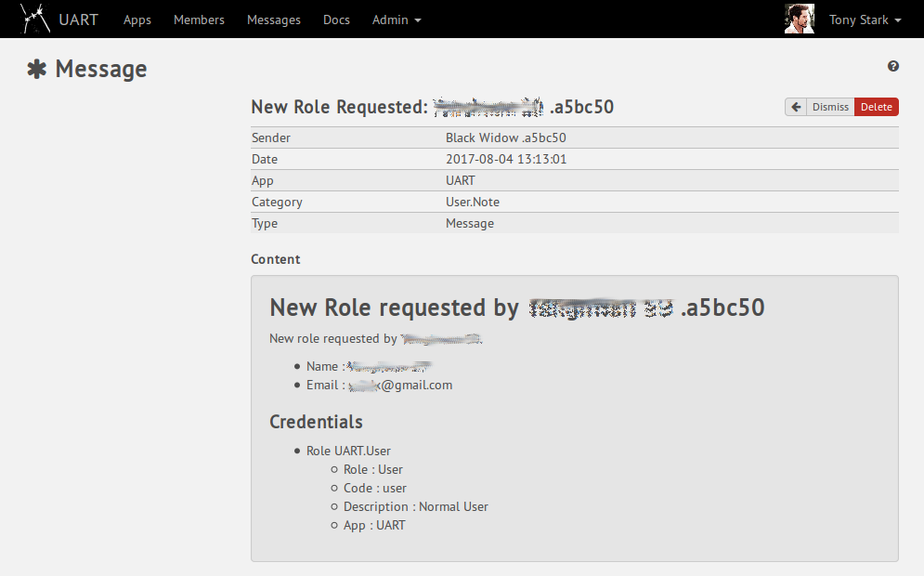Click the Credentials heading in content

pos(316,422)
